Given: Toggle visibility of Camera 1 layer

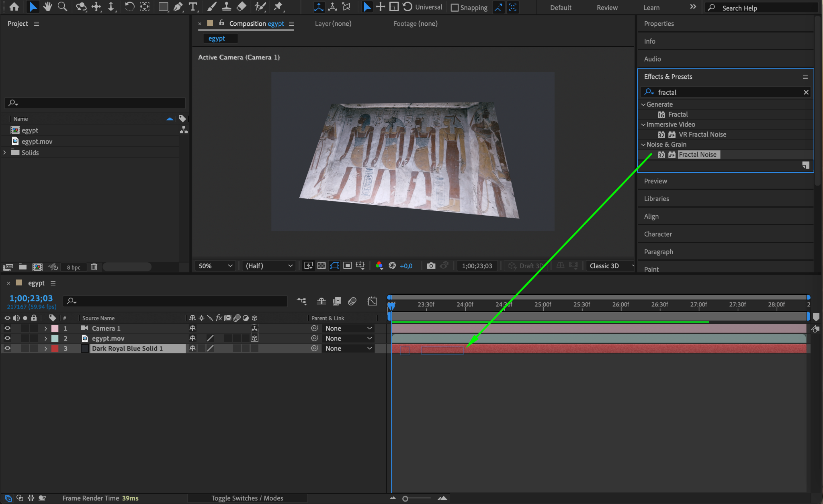Looking at the screenshot, I should point(7,329).
